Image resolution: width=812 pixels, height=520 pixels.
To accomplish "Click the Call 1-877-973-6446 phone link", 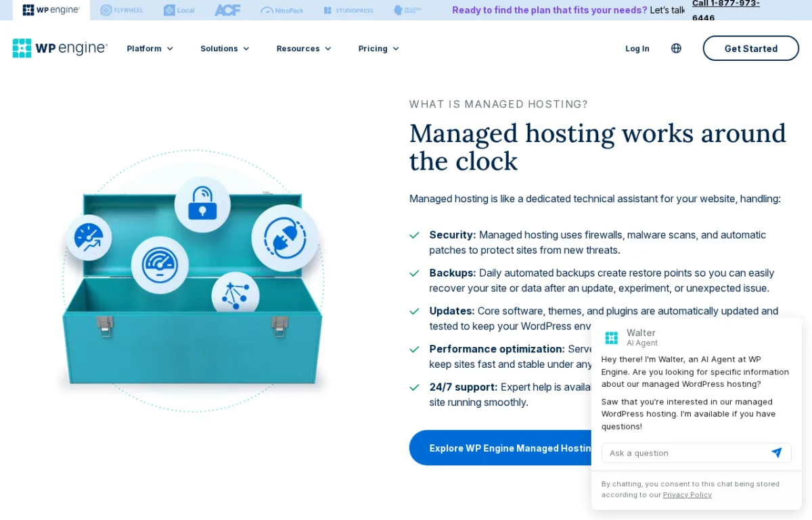I will [x=726, y=10].
